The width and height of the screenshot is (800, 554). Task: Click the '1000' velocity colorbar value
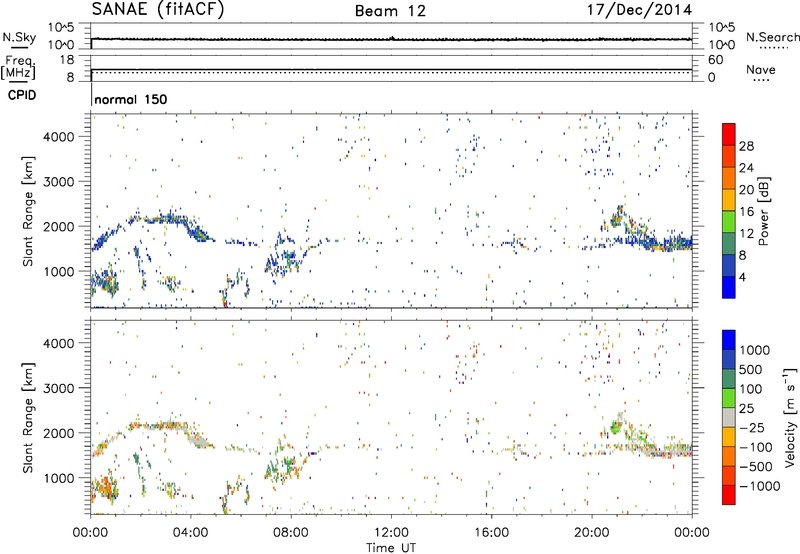pyautogui.click(x=754, y=350)
